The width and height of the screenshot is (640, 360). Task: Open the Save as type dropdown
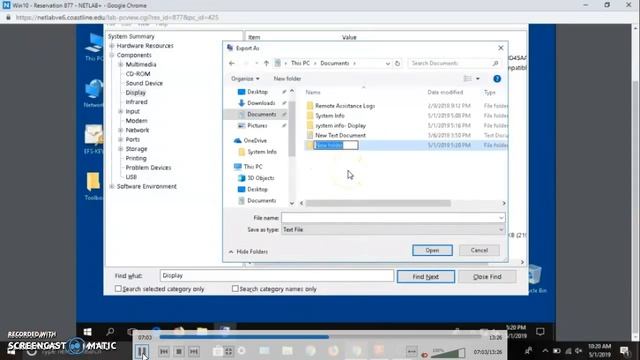393,230
